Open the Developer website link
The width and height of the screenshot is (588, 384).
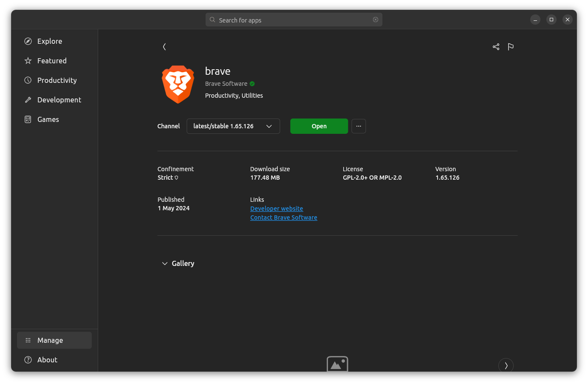277,209
